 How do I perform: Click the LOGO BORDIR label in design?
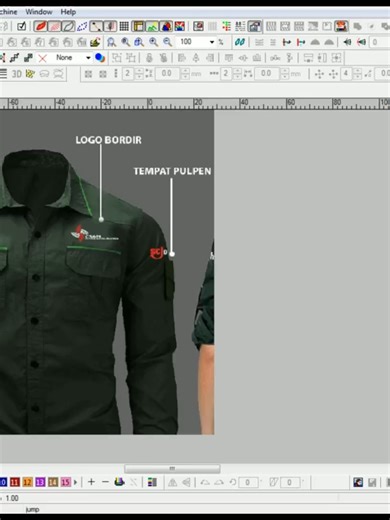(108, 140)
